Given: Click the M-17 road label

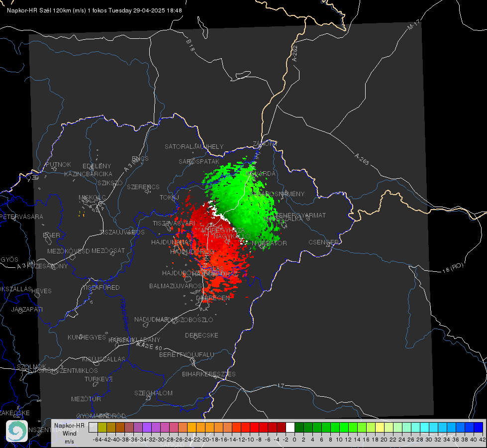Looking at the screenshot, I should (x=413, y=25).
